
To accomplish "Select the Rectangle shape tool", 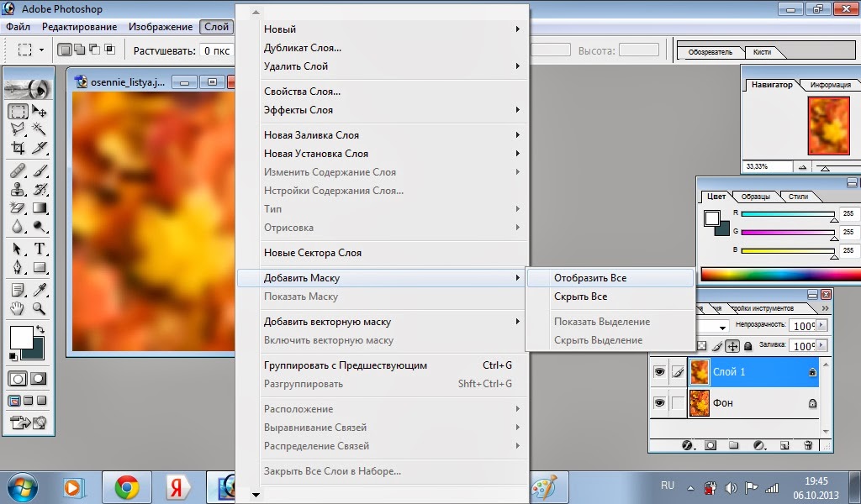I will click(x=39, y=268).
